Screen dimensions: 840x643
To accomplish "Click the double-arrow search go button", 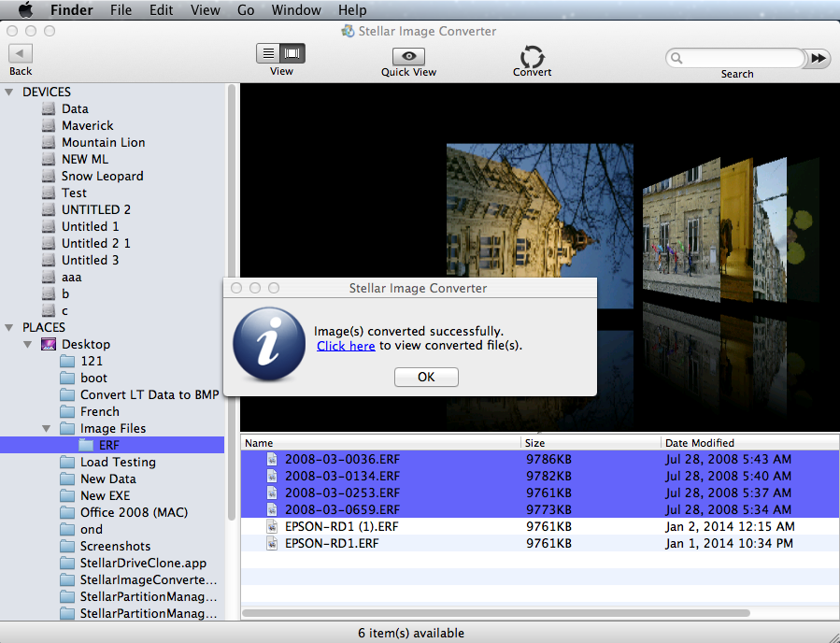I will [818, 58].
